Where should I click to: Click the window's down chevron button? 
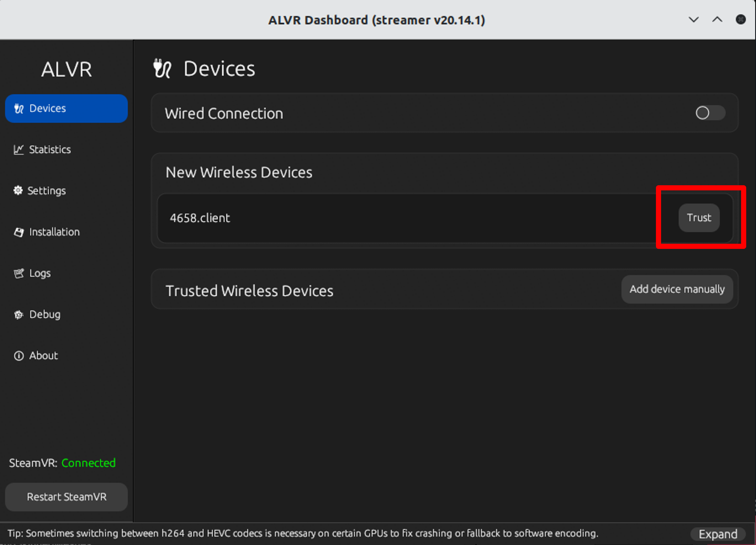point(694,20)
